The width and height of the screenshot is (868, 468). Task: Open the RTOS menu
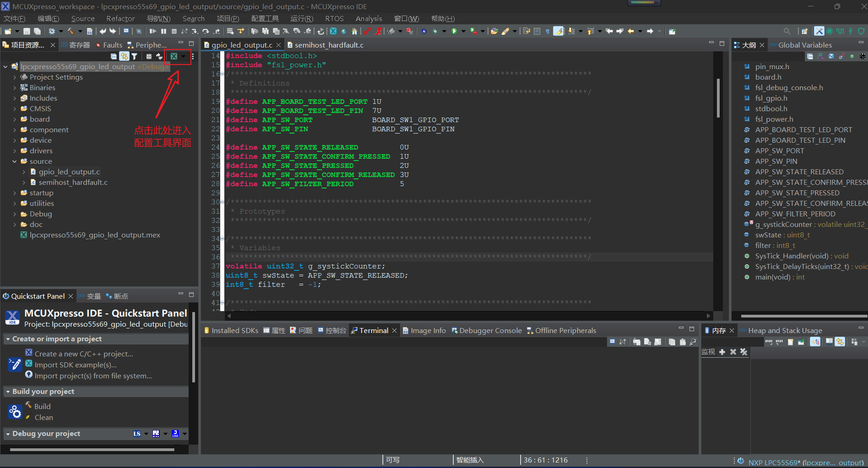[334, 19]
